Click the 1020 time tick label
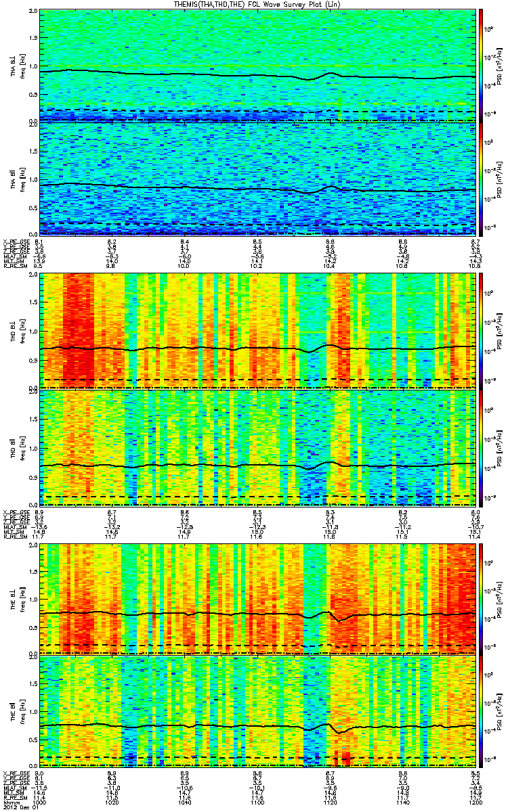 coord(114,803)
